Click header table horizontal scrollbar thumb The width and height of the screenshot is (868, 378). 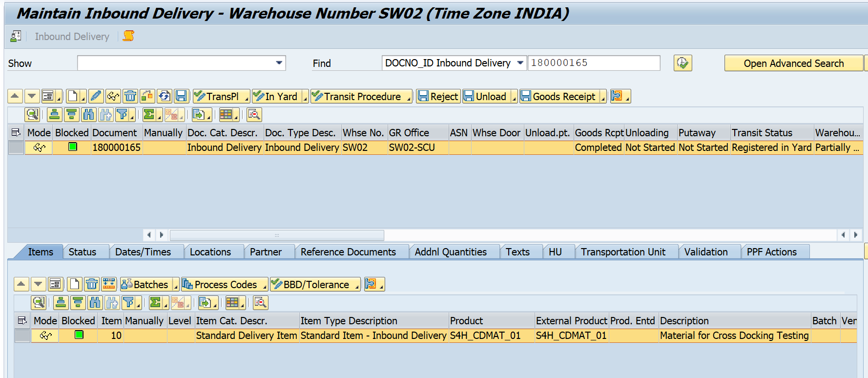point(277,235)
